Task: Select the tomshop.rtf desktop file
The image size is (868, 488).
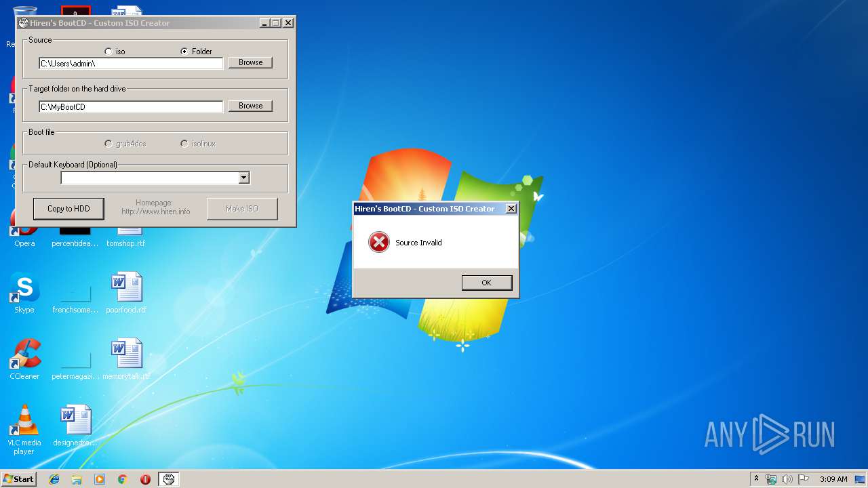Action: [x=126, y=239]
